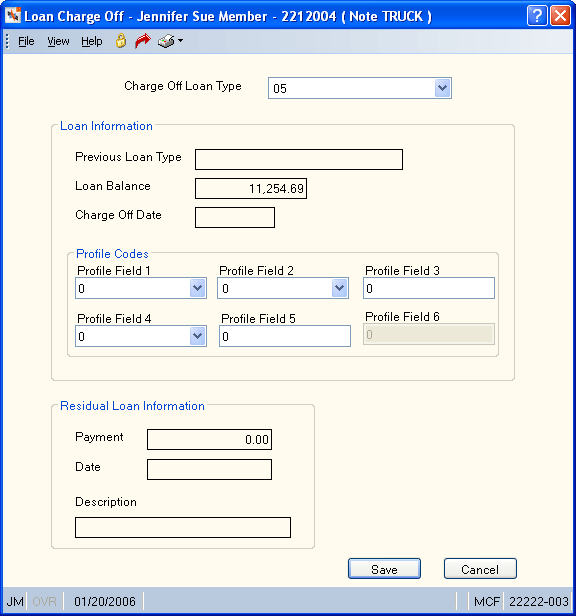
Task: Click the date 01/20/2006 in the status bar
Action: pyautogui.click(x=105, y=601)
